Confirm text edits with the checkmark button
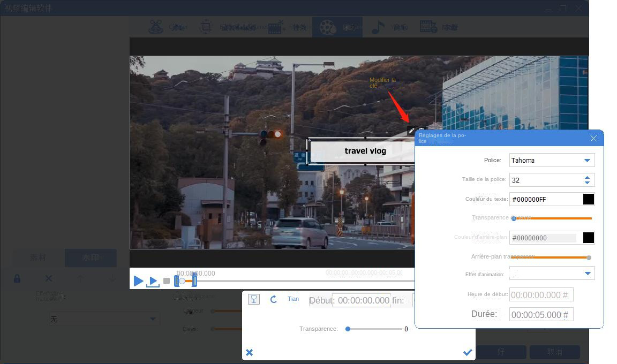 468,352
